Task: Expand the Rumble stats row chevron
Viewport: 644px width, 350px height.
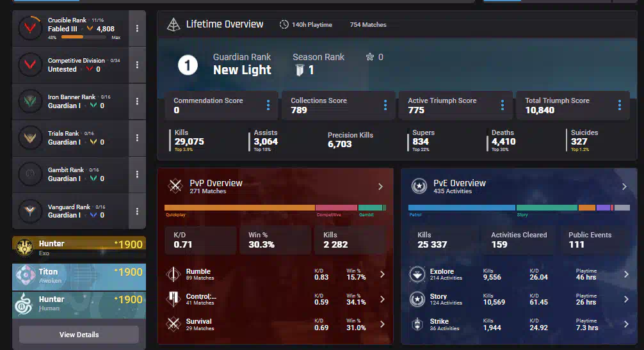Action: click(x=382, y=274)
